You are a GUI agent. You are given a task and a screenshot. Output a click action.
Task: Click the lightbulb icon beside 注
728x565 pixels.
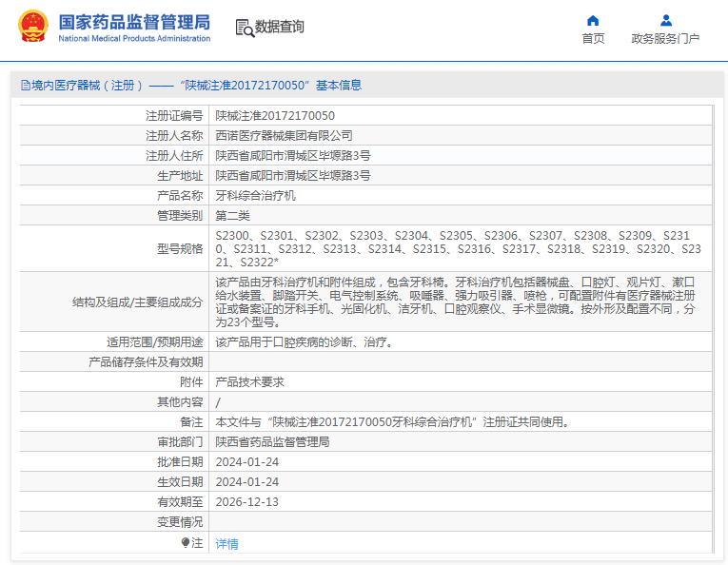pos(186,542)
